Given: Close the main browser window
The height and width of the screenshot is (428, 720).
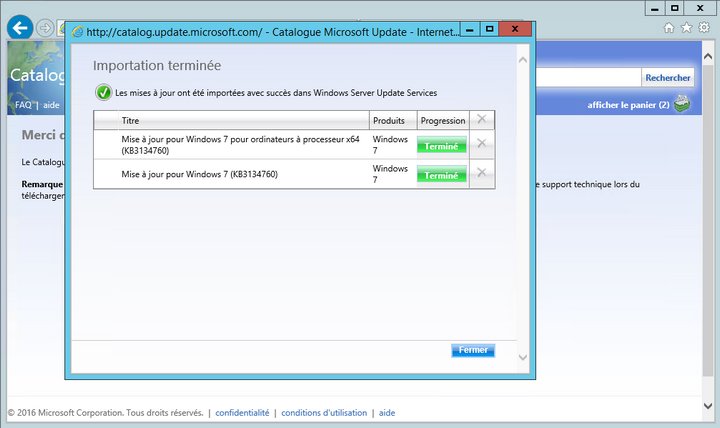Looking at the screenshot, I should pos(700,8).
